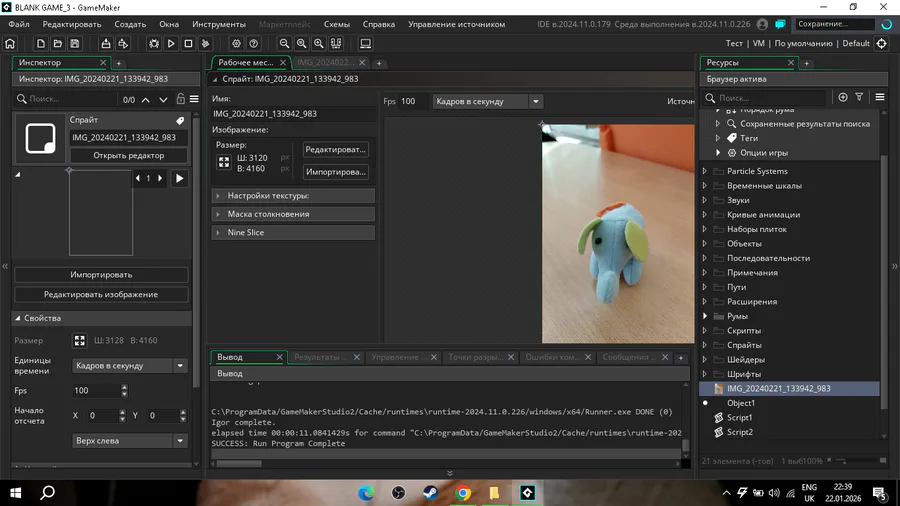Expand the Nine Slice section

[293, 232]
